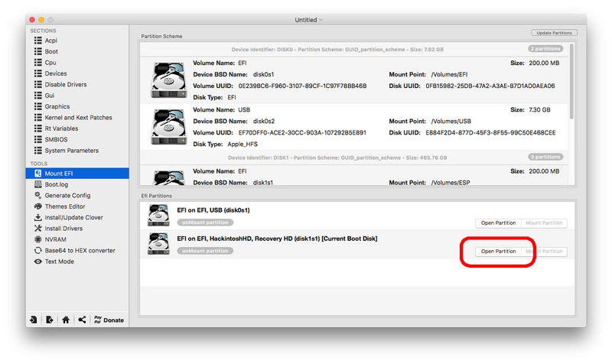
Task: Click the Disk UUID starting 0FB15982
Action: (490, 86)
